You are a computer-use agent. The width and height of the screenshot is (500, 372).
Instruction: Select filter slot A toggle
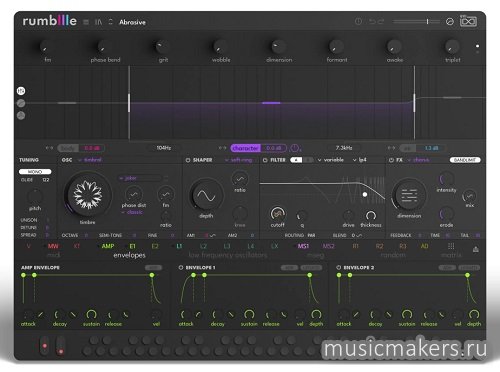296,160
